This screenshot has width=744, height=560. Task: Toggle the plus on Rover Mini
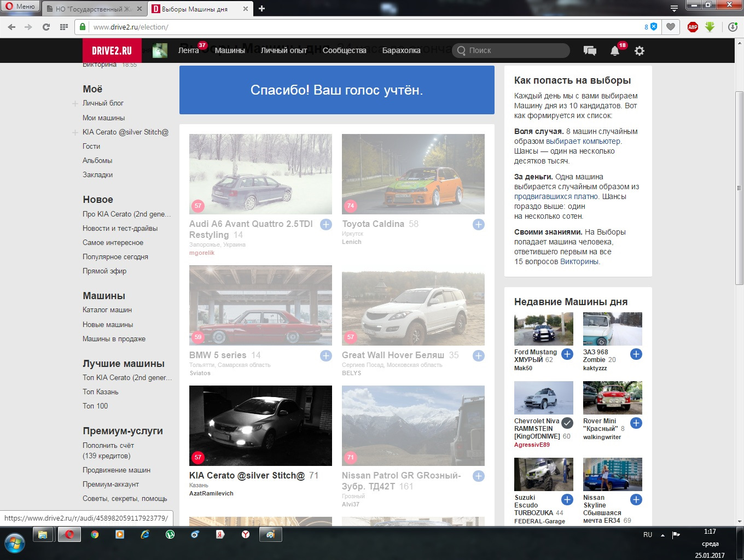point(636,423)
